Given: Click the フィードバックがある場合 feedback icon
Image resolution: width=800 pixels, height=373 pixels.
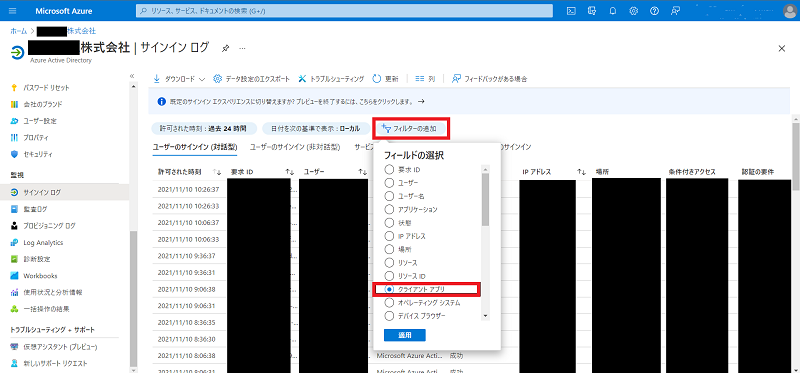Looking at the screenshot, I should click(x=457, y=79).
